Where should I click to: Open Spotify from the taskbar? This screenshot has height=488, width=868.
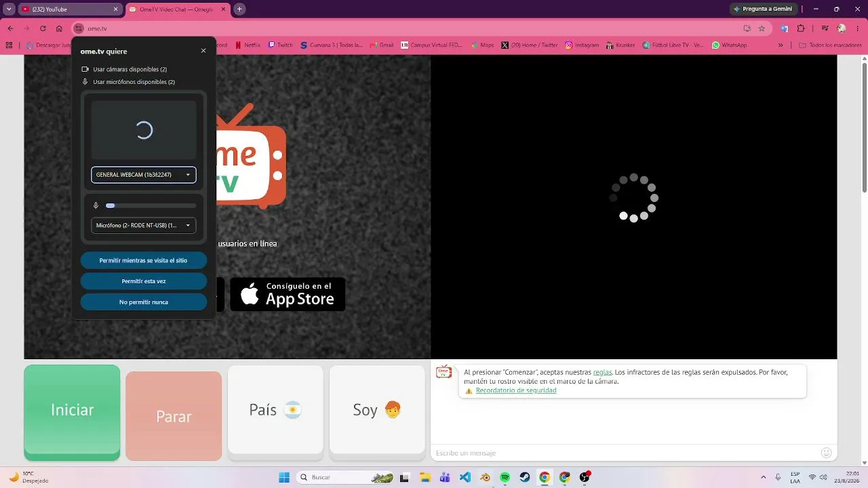point(505,477)
